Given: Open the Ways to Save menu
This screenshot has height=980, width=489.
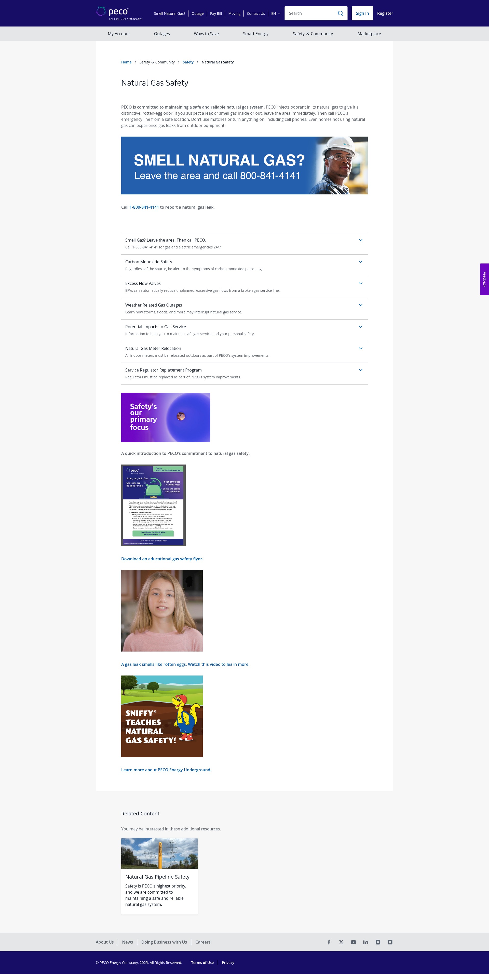Looking at the screenshot, I should click(206, 33).
